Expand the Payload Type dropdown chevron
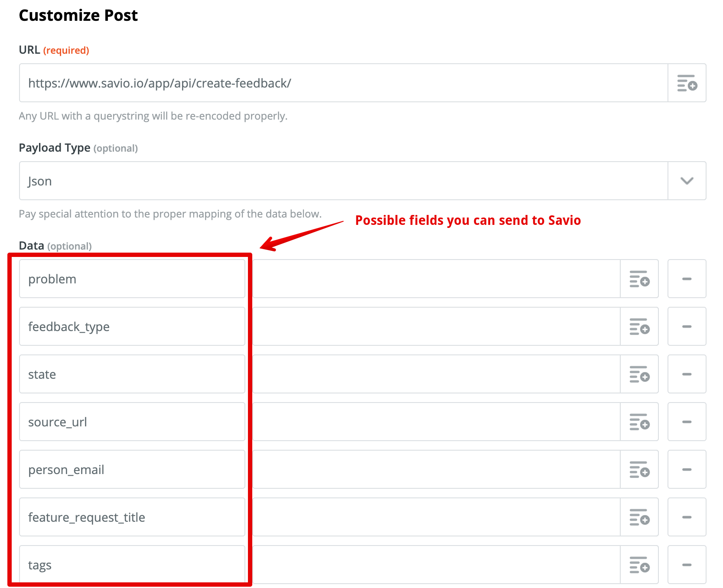The image size is (723, 588). [687, 181]
